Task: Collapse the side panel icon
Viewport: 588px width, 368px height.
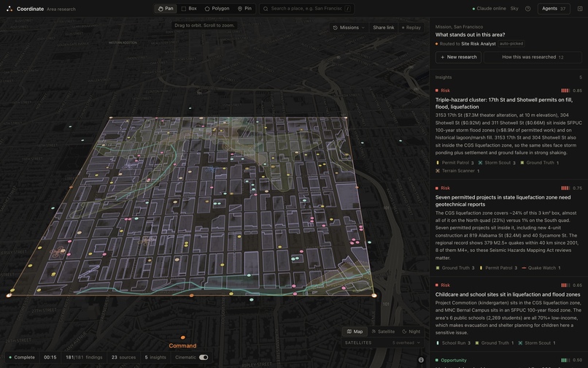Action: pyautogui.click(x=580, y=9)
